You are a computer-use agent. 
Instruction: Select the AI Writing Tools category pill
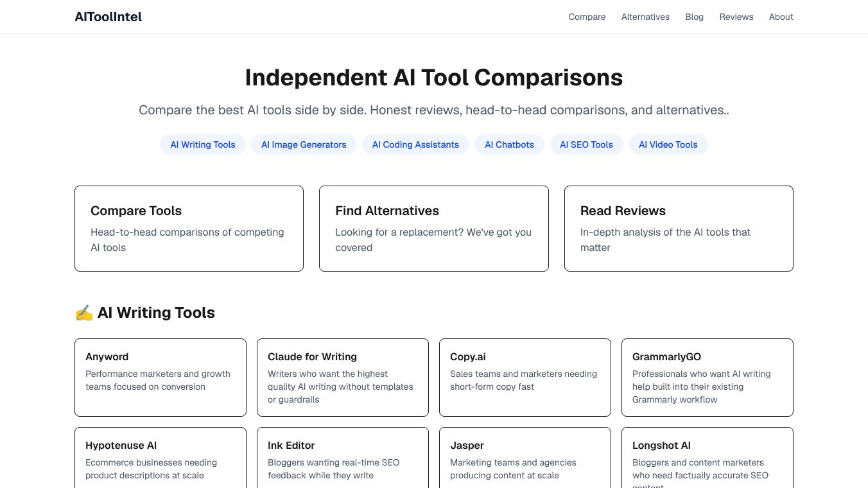(203, 144)
